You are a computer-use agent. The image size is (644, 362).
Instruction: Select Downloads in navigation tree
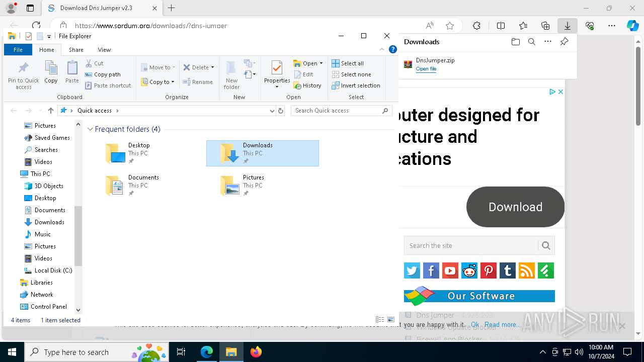[49, 222]
